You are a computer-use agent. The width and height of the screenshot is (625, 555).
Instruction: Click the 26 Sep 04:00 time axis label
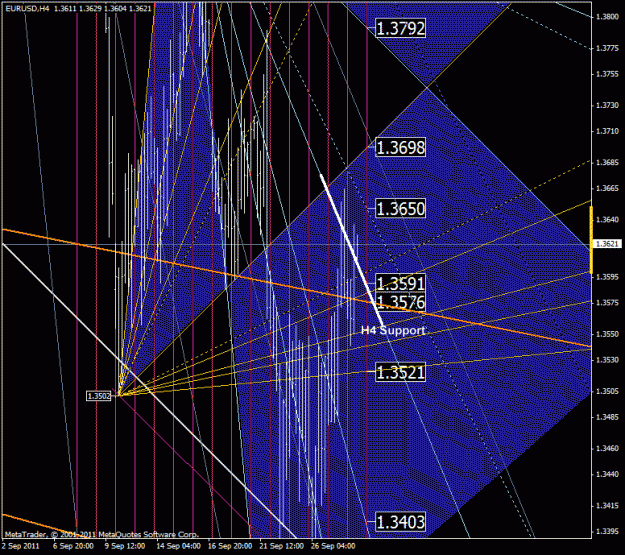click(x=333, y=546)
